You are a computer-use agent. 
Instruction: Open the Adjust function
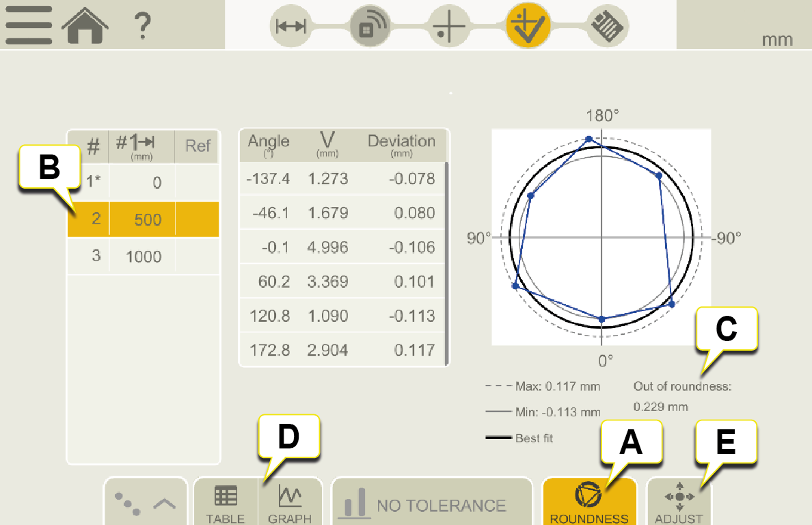679,502
